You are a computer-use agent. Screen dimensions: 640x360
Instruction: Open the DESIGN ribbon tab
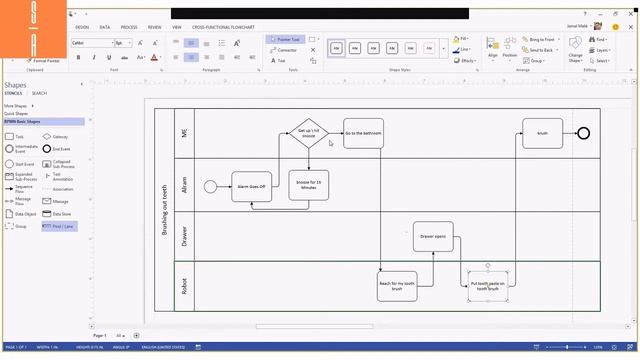coord(82,27)
